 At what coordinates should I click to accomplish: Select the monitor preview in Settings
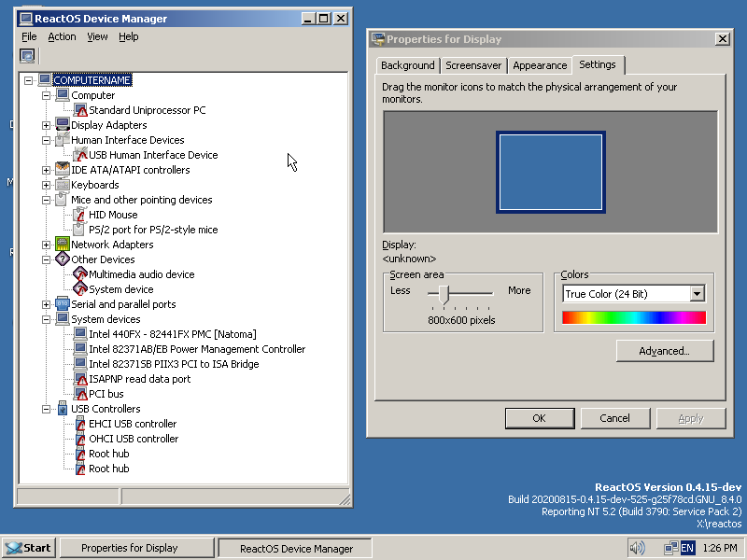point(551,173)
